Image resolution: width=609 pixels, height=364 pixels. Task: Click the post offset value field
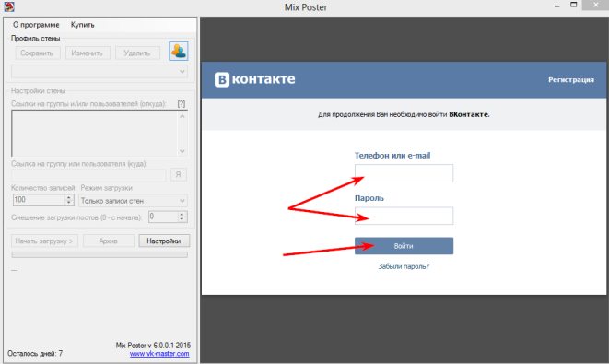[x=163, y=217]
